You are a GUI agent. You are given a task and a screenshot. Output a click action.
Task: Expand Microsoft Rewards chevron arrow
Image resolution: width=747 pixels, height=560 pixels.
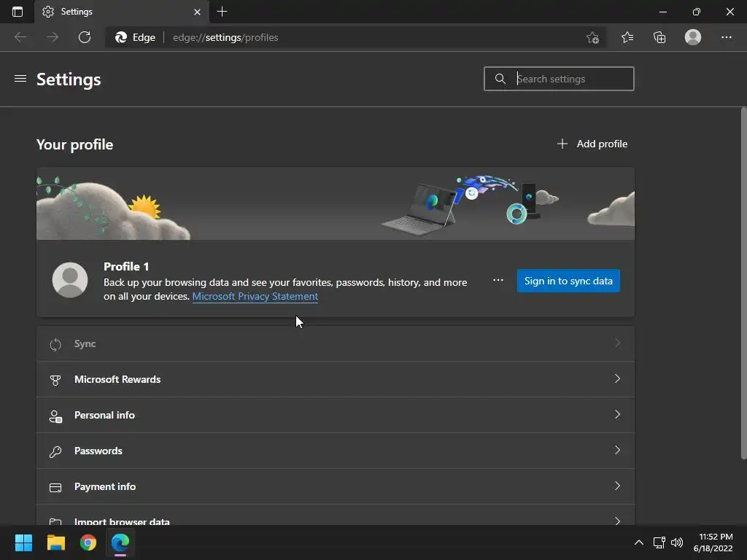pos(617,378)
